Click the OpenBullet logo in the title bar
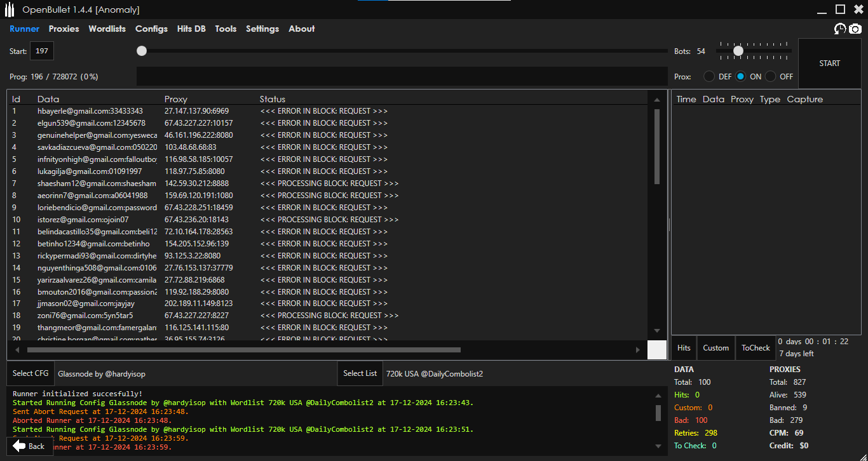 [10, 10]
